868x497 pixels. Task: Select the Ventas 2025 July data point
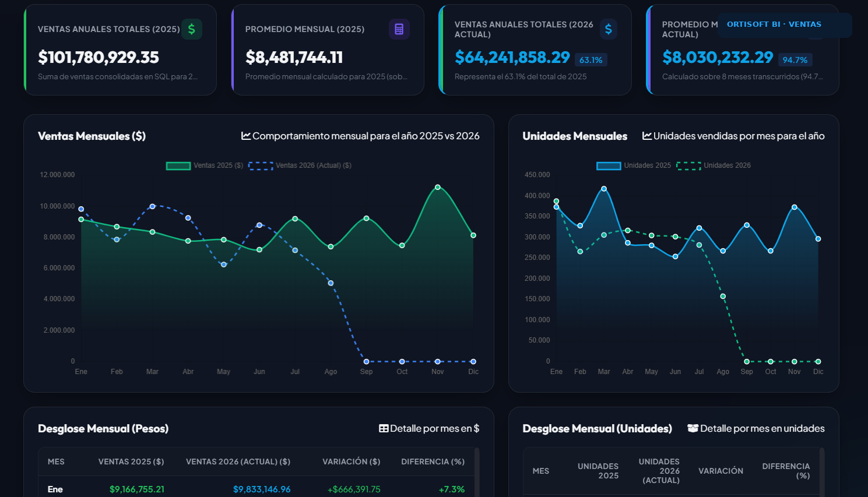[295, 218]
